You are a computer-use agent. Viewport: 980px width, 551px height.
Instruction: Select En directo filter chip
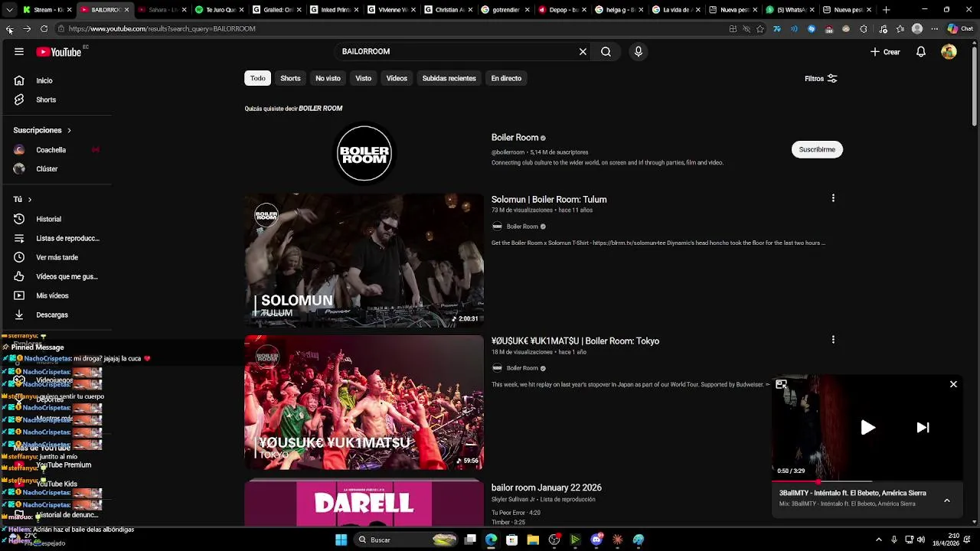coord(506,78)
